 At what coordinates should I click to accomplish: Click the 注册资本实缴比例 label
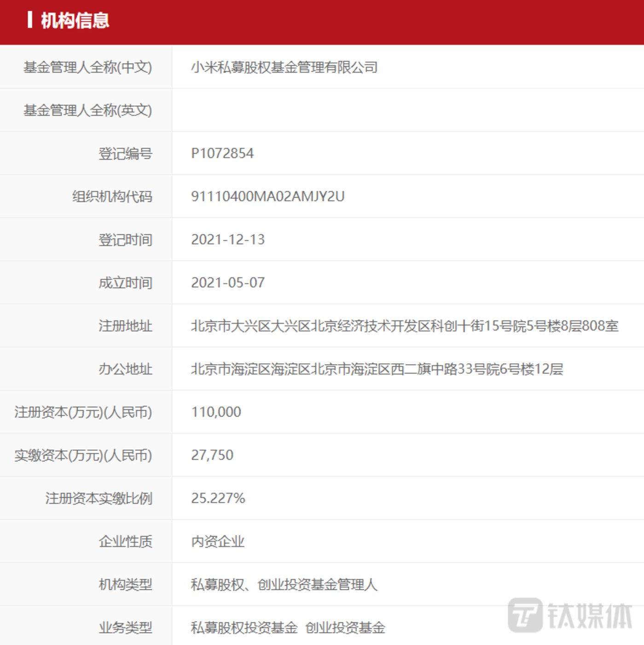point(99,499)
